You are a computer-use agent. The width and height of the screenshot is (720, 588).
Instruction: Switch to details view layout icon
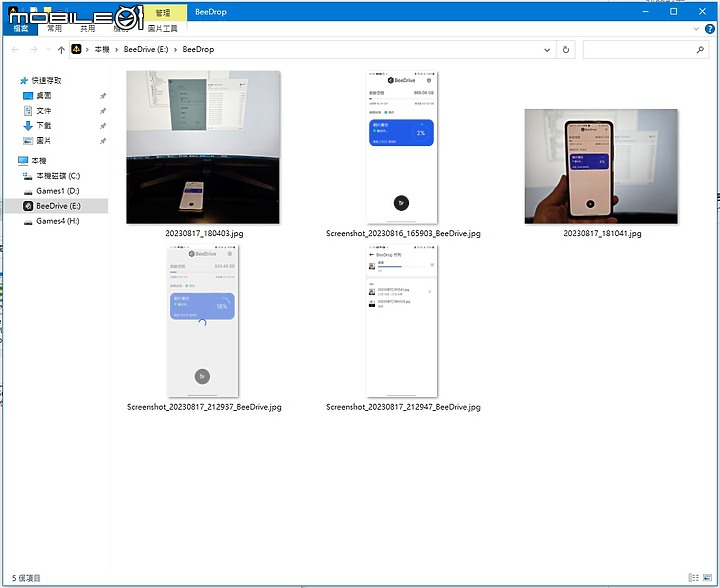coord(693,578)
